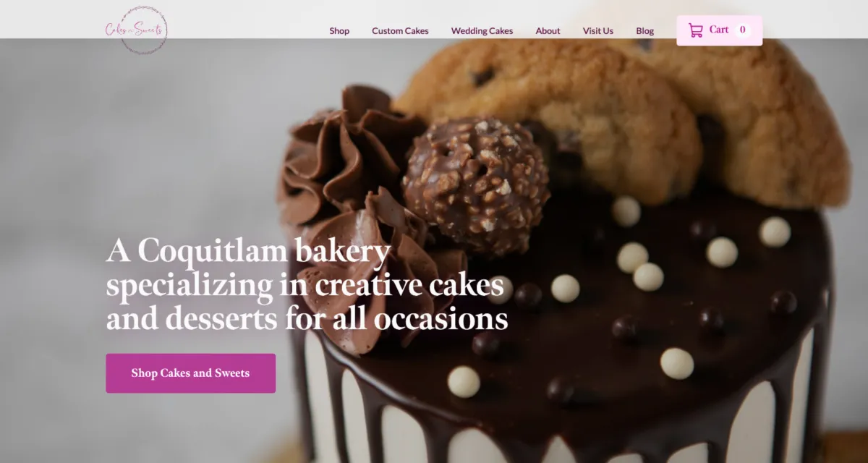Open the Wedding Cakes nav link
Screen dimensions: 868x463
coord(482,31)
